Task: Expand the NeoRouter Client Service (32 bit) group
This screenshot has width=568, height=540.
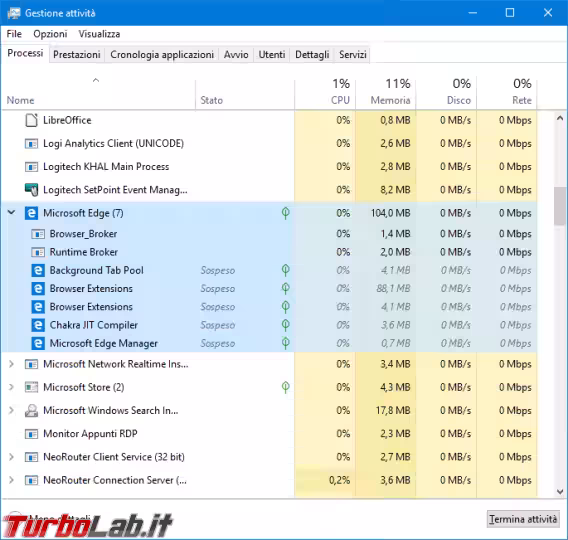Action: (x=12, y=457)
